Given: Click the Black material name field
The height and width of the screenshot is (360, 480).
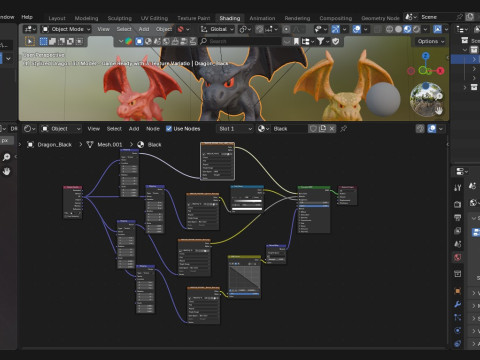Looking at the screenshot, I should pyautogui.click(x=289, y=129).
